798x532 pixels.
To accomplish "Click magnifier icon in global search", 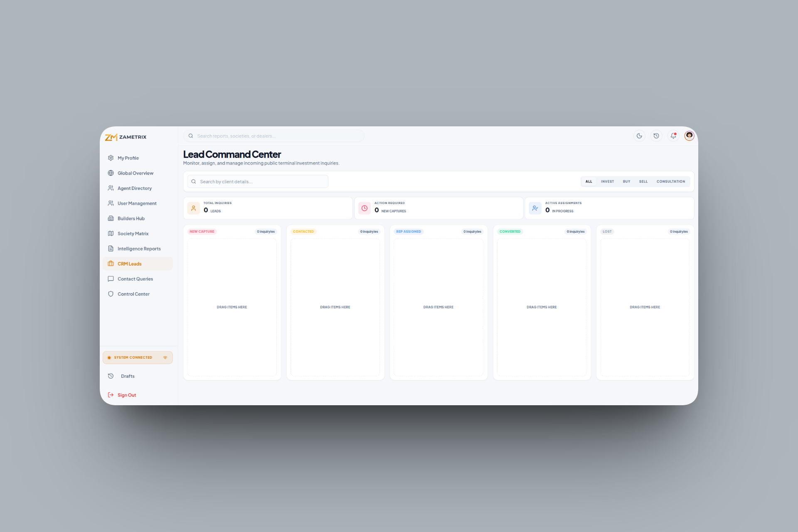I will pos(191,136).
